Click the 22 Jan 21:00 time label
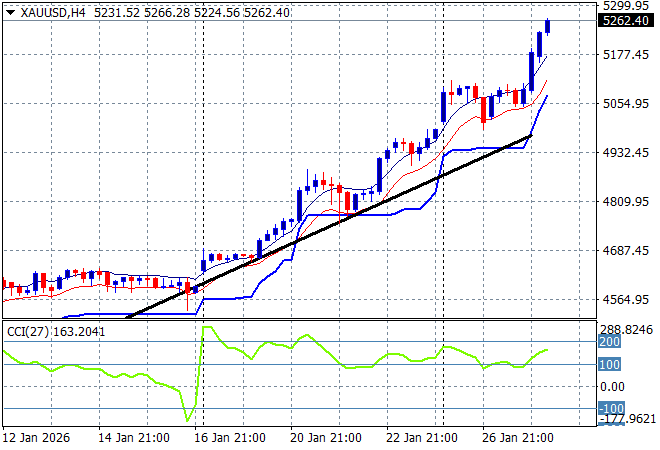 [x=421, y=438]
